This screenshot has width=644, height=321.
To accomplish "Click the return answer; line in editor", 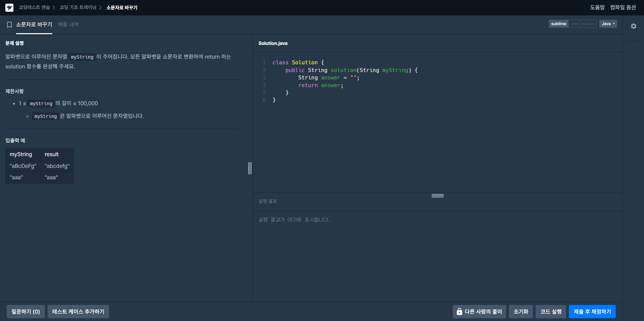I will click(321, 85).
